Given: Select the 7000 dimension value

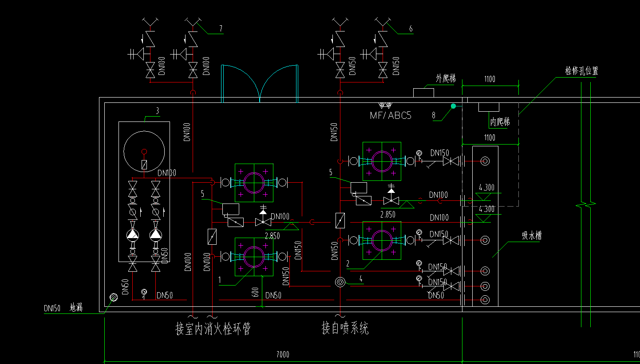Looking at the screenshot, I should 282,354.
